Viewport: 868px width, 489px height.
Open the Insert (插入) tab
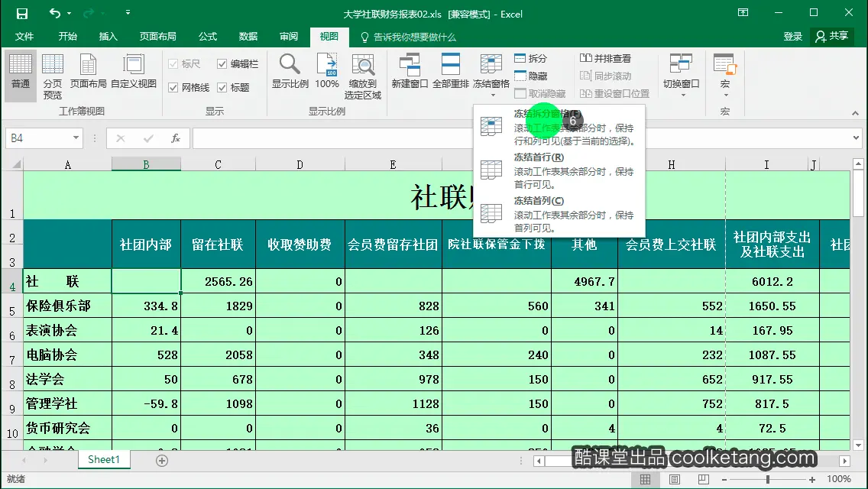click(x=108, y=37)
